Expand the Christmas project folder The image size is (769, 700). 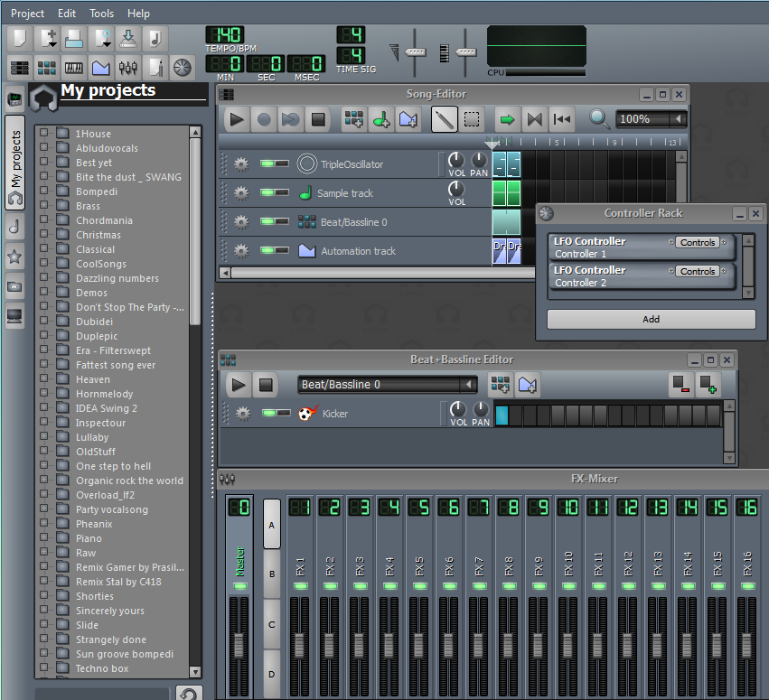(43, 234)
